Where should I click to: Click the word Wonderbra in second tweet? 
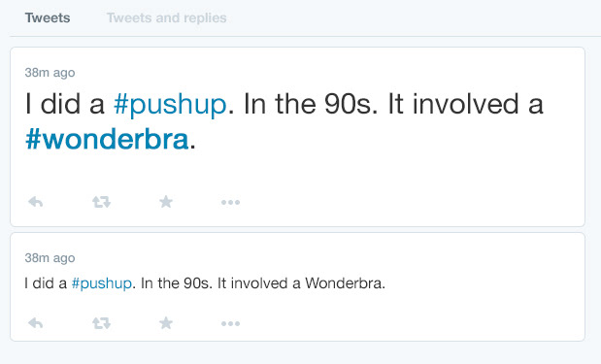point(345,283)
